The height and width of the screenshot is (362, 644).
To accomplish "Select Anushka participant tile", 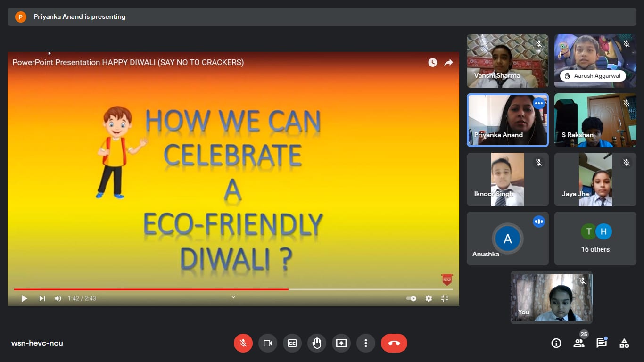I will (508, 239).
